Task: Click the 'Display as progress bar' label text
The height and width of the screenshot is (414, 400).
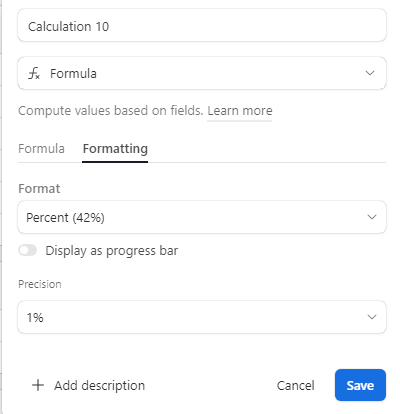Action: (112, 251)
